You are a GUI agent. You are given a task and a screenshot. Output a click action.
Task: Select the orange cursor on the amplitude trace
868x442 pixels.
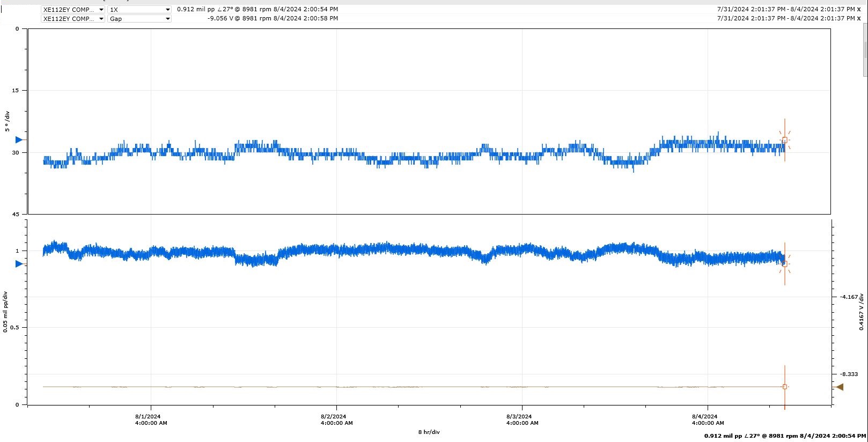(x=784, y=264)
